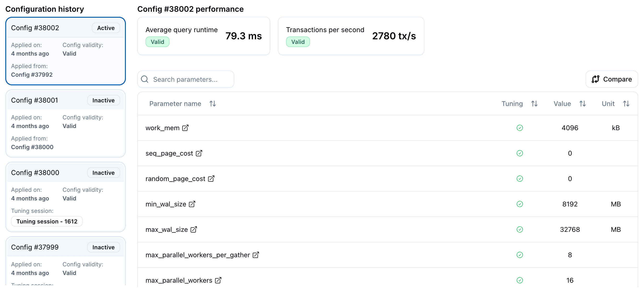This screenshot has width=644, height=292.
Task: Sort by Parameter name column
Action: 213,104
